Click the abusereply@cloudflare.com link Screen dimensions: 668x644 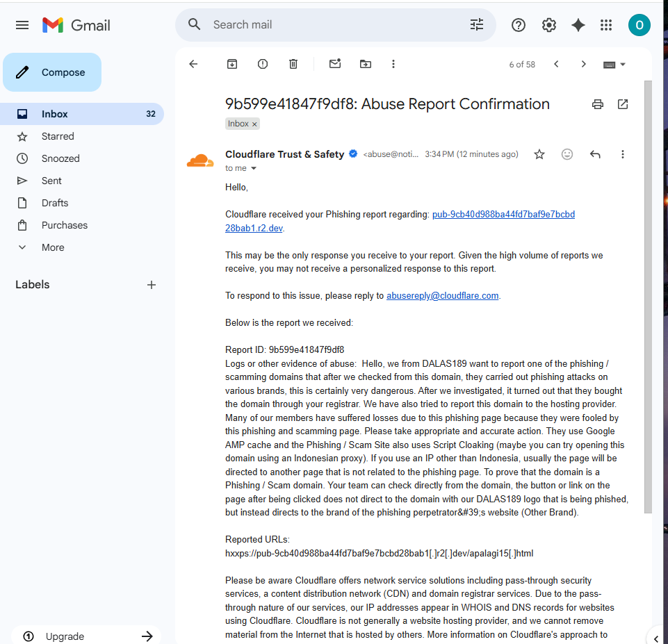tap(442, 296)
